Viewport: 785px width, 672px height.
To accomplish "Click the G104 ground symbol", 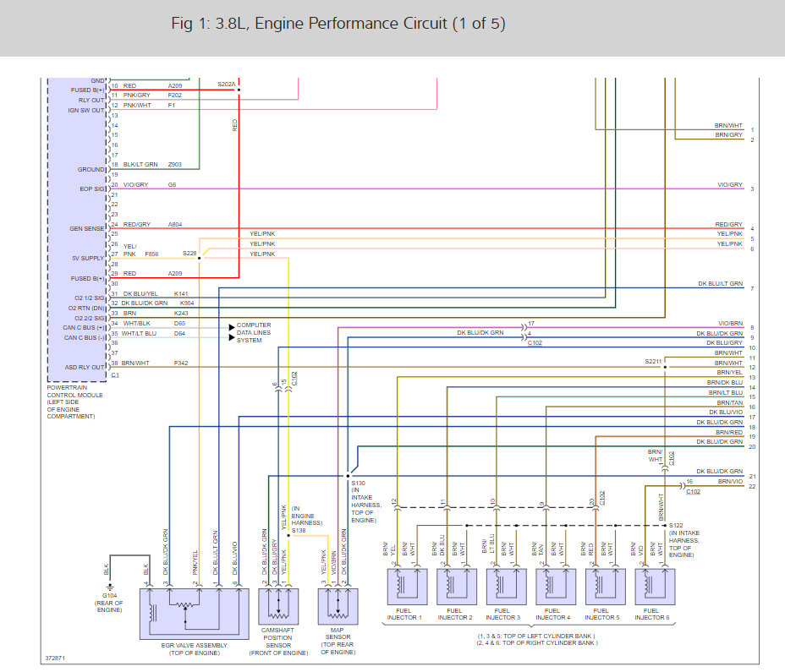I will tap(110, 586).
